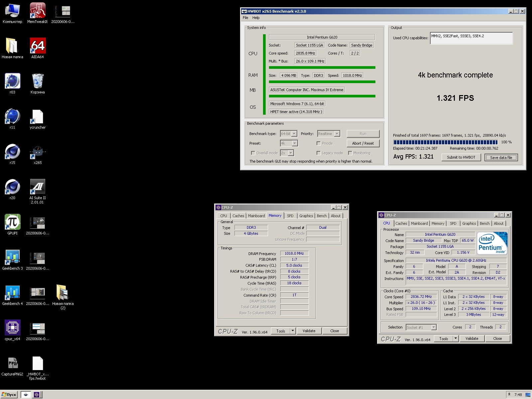Image resolution: width=532 pixels, height=399 pixels.
Task: Expand the Priority Realtime dropdown
Action: click(337, 134)
